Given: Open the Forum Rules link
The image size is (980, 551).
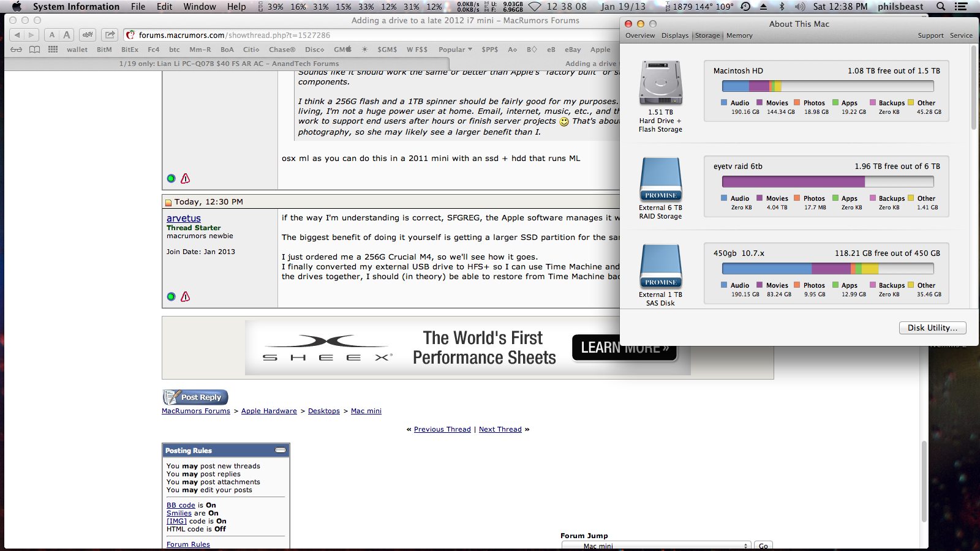Looking at the screenshot, I should [188, 545].
